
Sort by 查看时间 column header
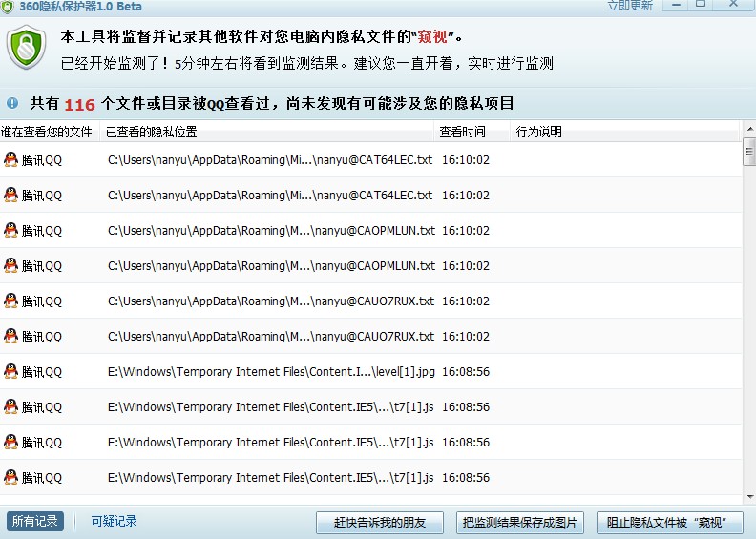point(472,132)
